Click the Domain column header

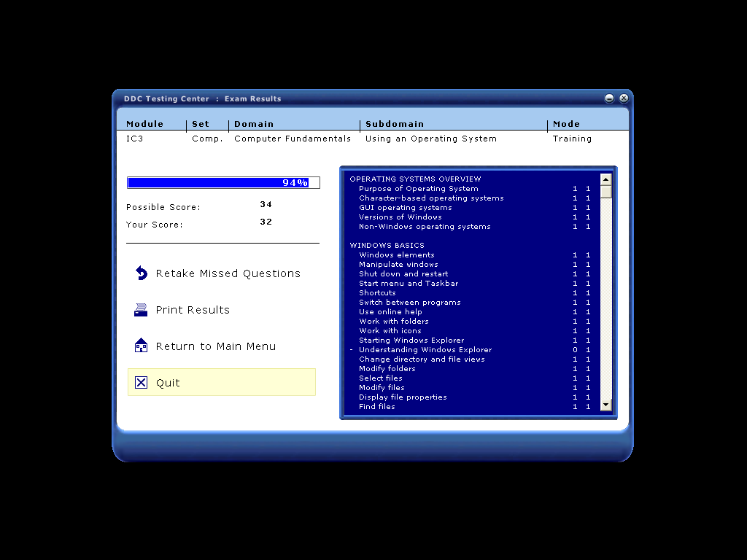(254, 124)
